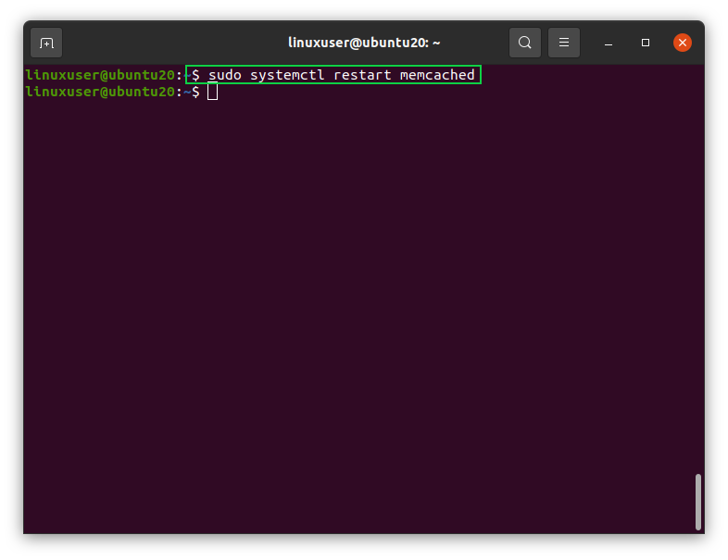Image resolution: width=728 pixels, height=560 pixels.
Task: Click the first 'linuxuser@ubuntu20' prompt text
Action: (100, 75)
